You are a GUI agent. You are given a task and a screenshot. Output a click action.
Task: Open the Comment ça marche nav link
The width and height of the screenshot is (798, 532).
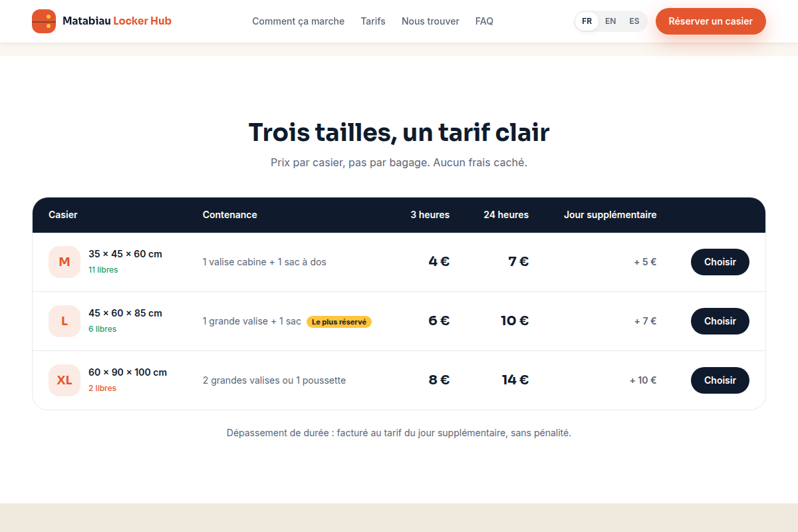298,21
